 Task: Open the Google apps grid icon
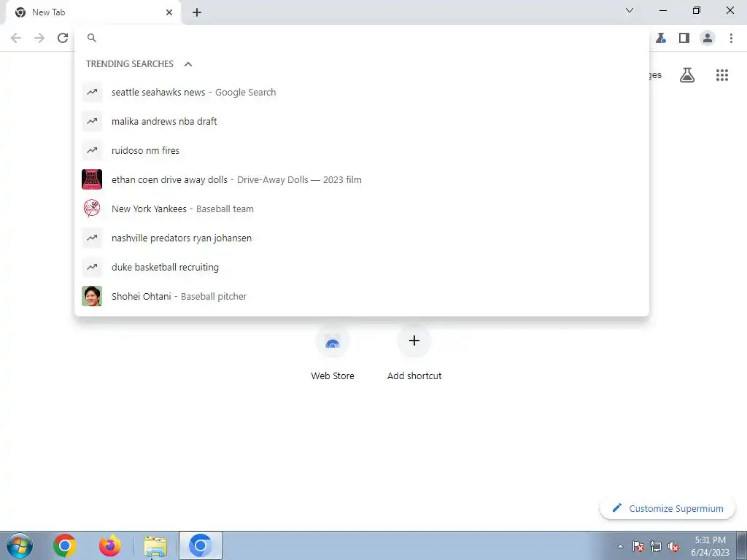[721, 75]
